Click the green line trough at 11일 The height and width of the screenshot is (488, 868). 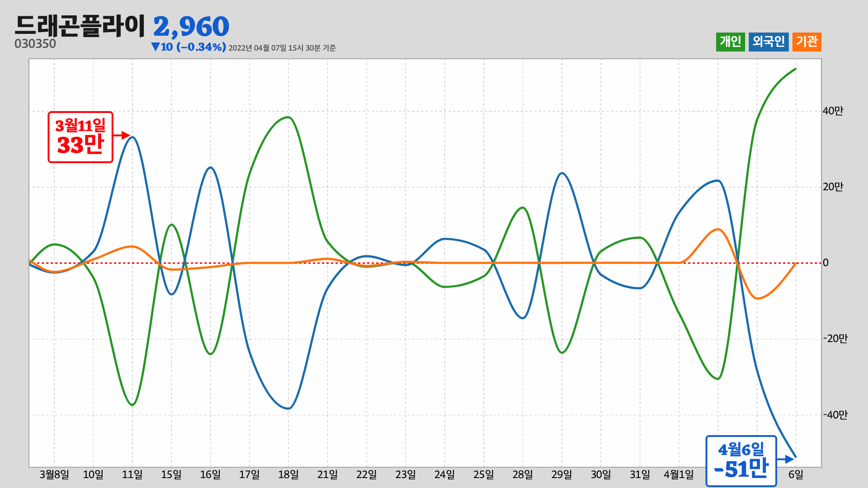(132, 405)
